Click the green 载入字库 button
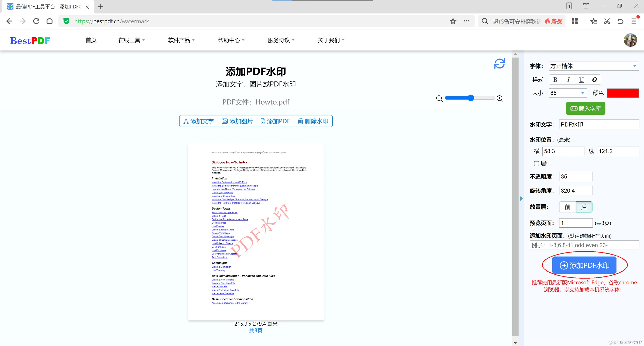This screenshot has height=346, width=644. [x=585, y=108]
